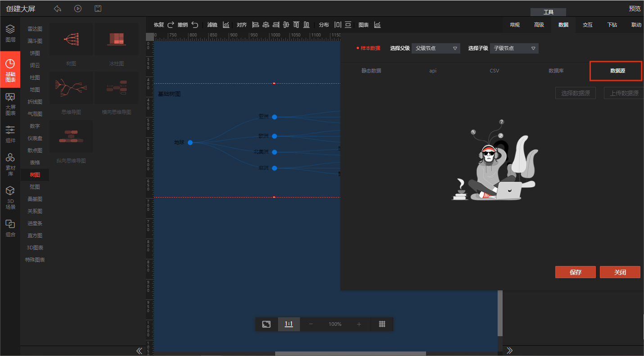The height and width of the screenshot is (356, 644).
Task: Click the align left icon
Action: pos(255,25)
